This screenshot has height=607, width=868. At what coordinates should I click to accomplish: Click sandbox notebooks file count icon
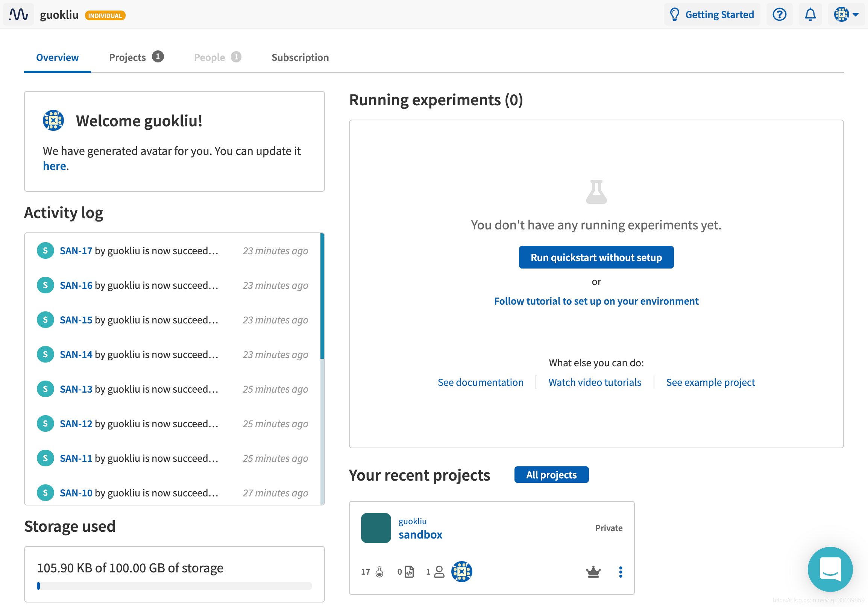coord(409,572)
